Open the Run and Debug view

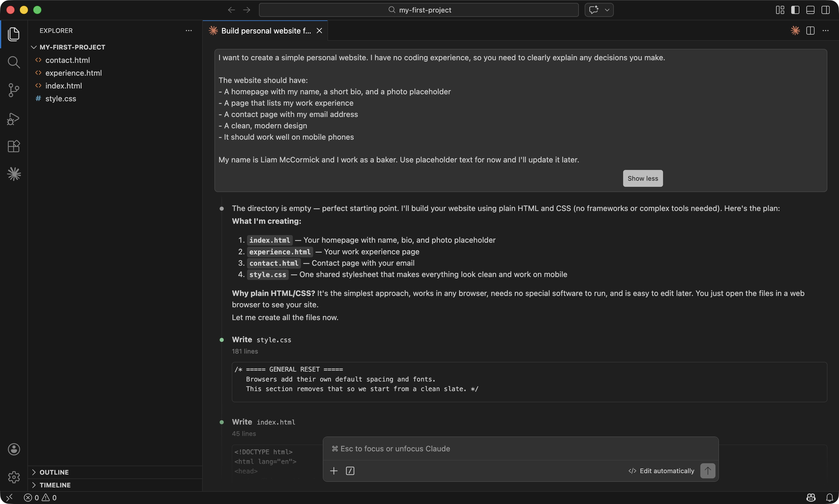click(x=14, y=118)
